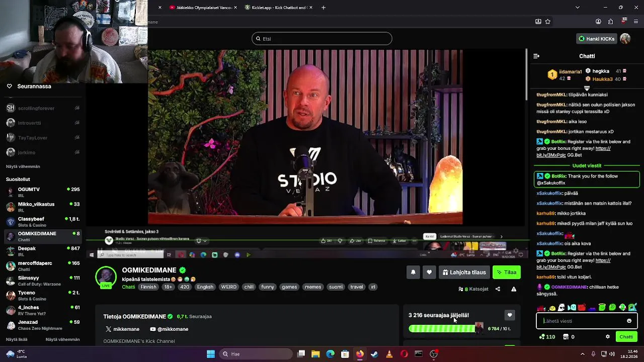Open chat settings gear icon

pos(607,337)
